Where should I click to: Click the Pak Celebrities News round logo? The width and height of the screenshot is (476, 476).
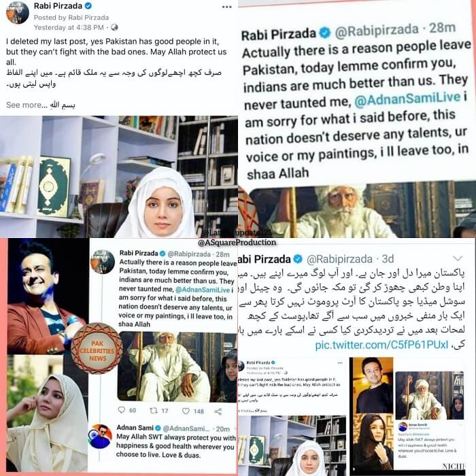[97, 348]
